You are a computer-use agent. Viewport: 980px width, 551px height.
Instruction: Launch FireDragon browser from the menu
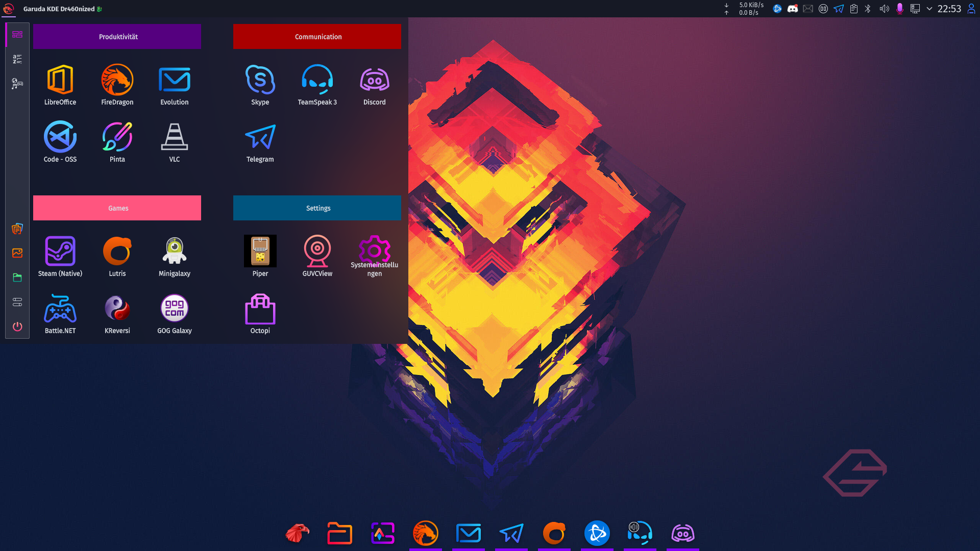pyautogui.click(x=117, y=80)
